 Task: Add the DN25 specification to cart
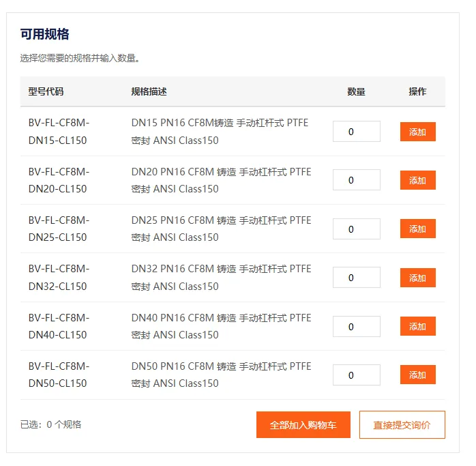point(418,229)
